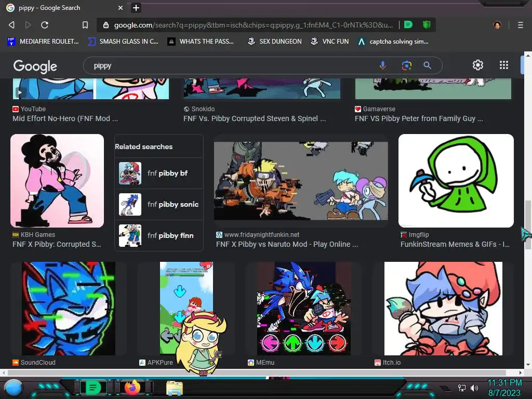Open APKPure mobile game thumbnail

click(187, 308)
